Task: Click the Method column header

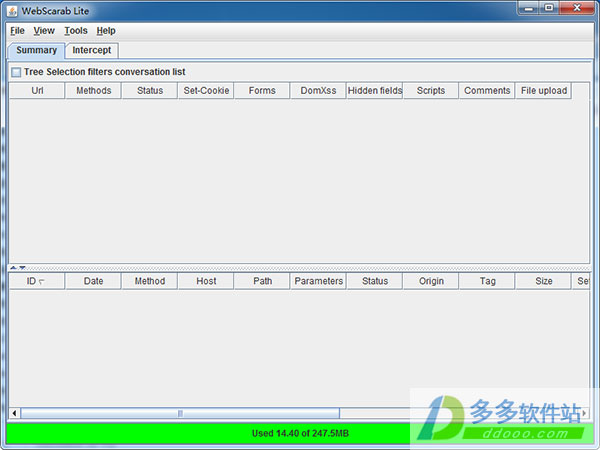Action: tap(150, 281)
